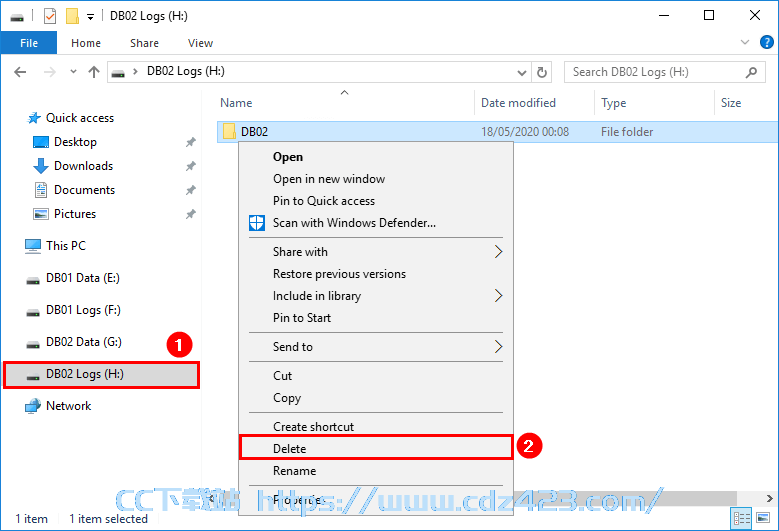Image resolution: width=779 pixels, height=531 pixels.
Task: Click the pin icon next to Downloads
Action: [190, 166]
